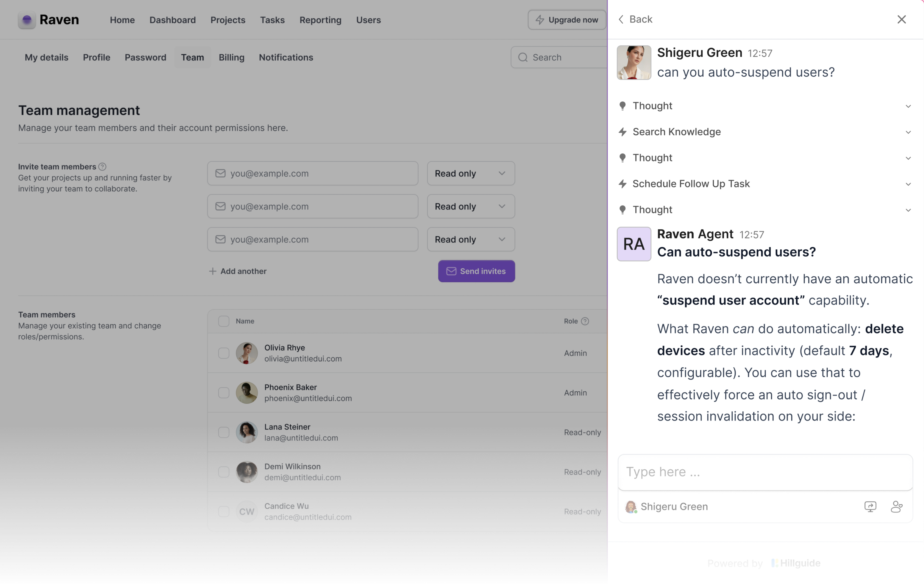Screen dimensions: 924x585
Task: Click the lightning icon beside Search Knowledge
Action: (x=622, y=132)
